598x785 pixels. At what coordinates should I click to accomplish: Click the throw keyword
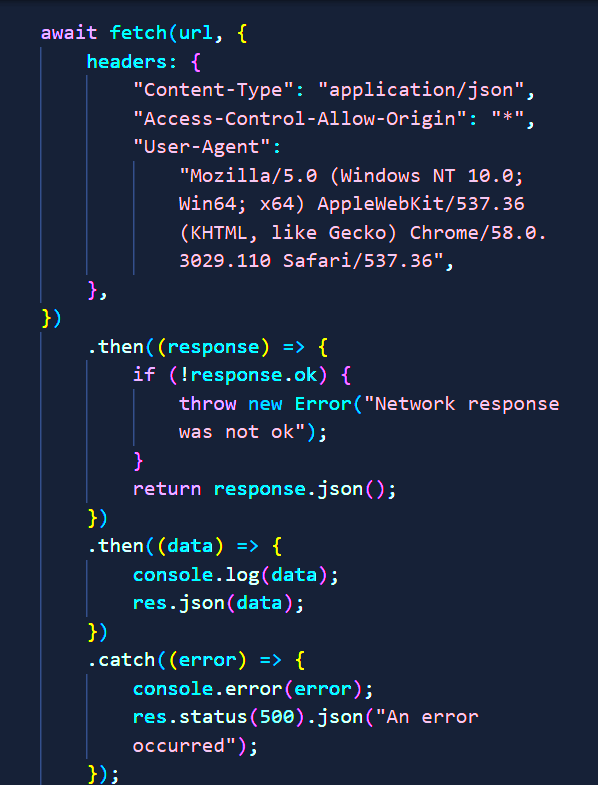(207, 404)
